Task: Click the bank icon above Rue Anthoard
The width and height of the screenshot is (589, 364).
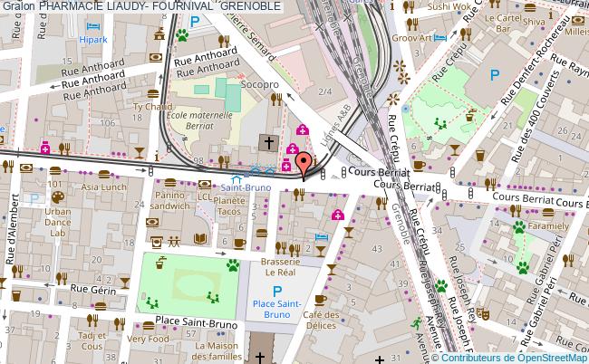Action: (156, 57)
